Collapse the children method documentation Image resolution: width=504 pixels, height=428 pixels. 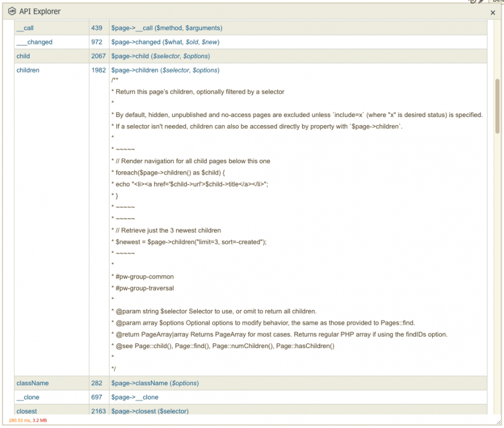tap(28, 70)
